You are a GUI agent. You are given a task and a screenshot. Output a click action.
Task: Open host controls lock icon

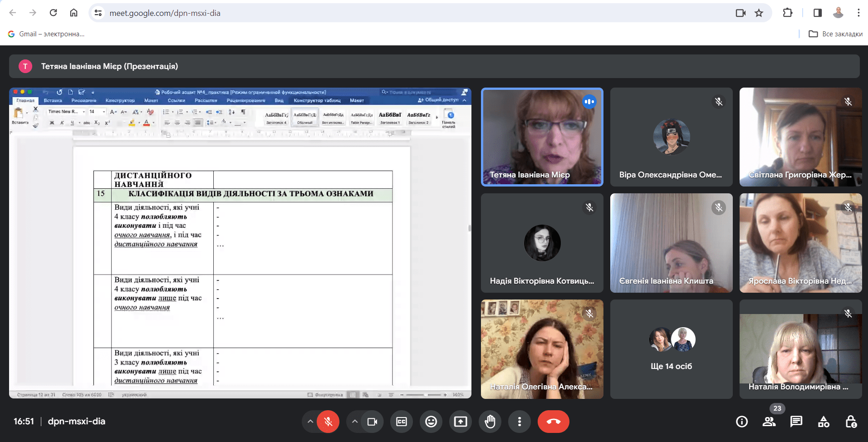pos(851,422)
